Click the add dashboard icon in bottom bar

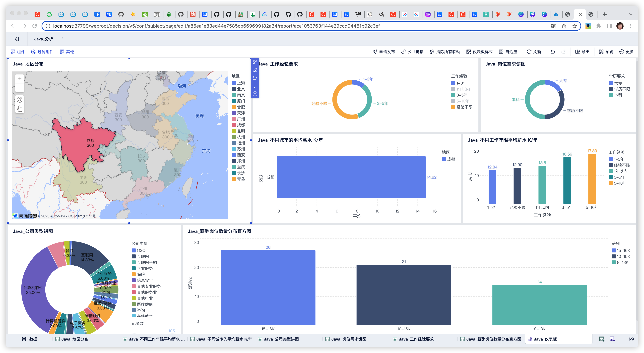pos(612,339)
